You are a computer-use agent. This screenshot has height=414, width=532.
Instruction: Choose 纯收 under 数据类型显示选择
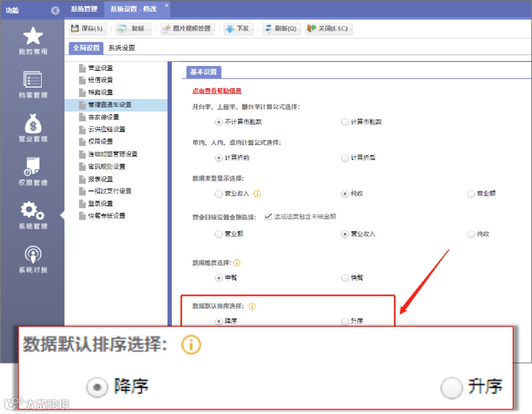click(345, 194)
